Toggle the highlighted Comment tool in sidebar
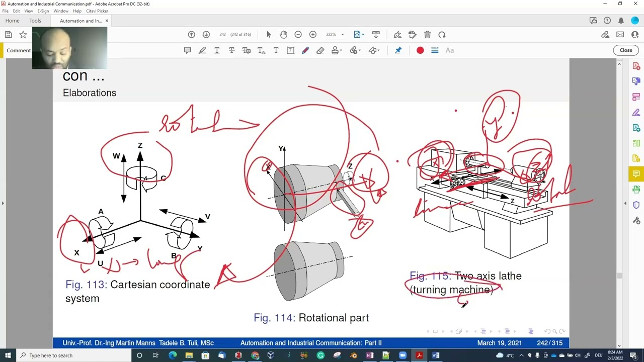Viewport: 644px width, 362px height. click(636, 174)
